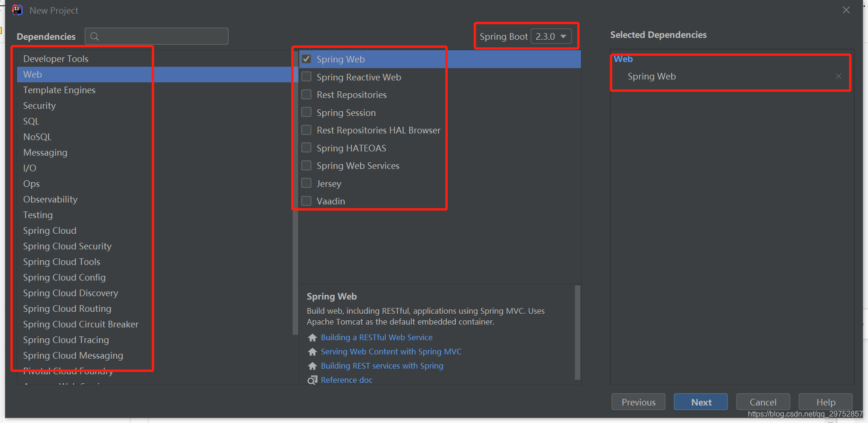Screen dimensions: 868x423
Task: Select Spring Cloud Routing category
Action: tap(154, 308)
